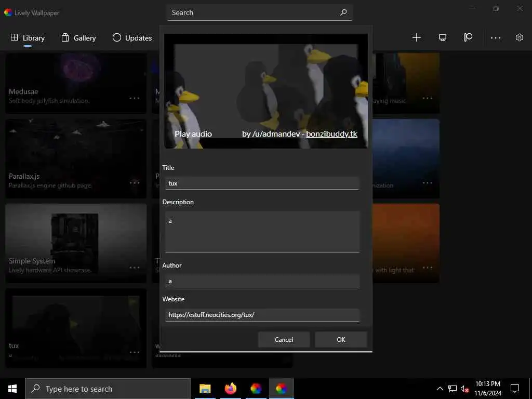Select the Parallax.js wallpaper card
The image size is (532, 399).
tap(76, 159)
